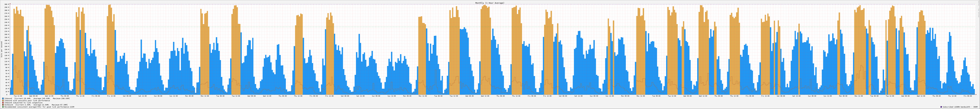Click the green recommended average legend swatch
This screenshot has width=980, height=109.
coord(3,107)
